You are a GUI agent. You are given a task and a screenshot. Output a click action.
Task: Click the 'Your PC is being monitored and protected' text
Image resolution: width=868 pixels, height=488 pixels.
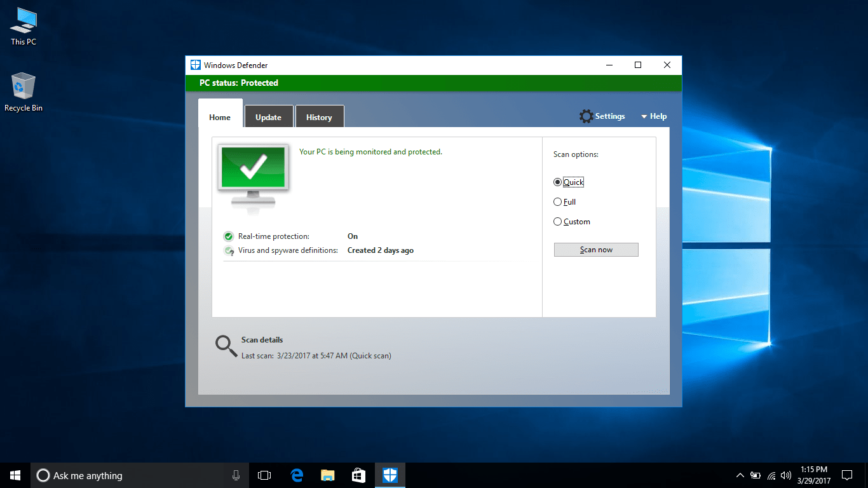[370, 152]
